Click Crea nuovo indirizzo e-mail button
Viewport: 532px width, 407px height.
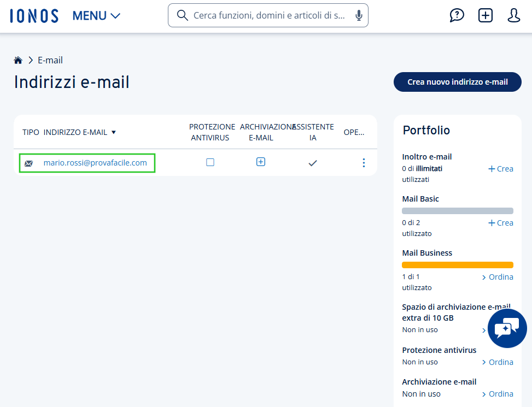457,81
